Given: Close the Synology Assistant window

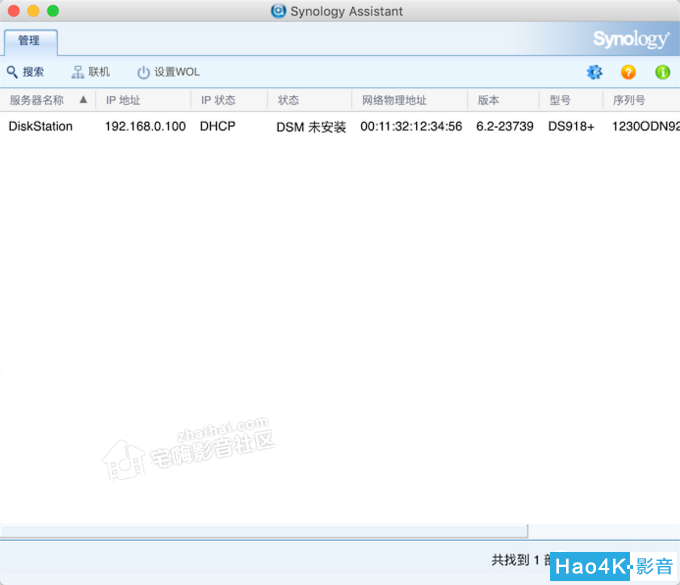Looking at the screenshot, I should (x=14, y=11).
